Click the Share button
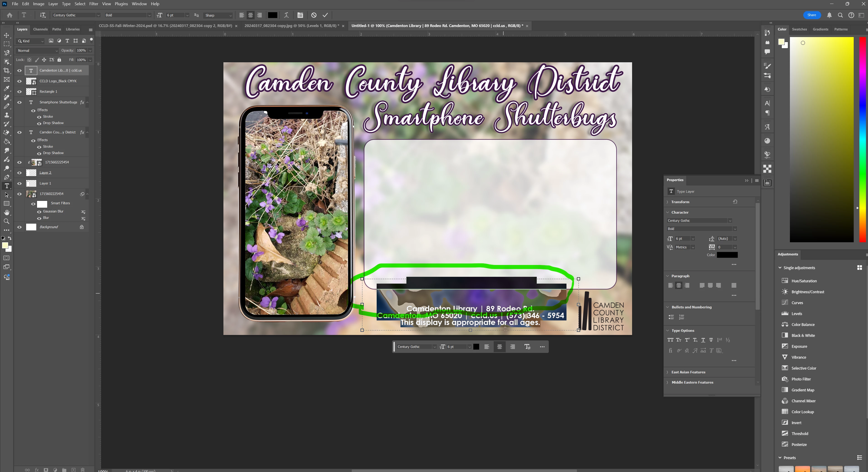868x472 pixels. (811, 15)
